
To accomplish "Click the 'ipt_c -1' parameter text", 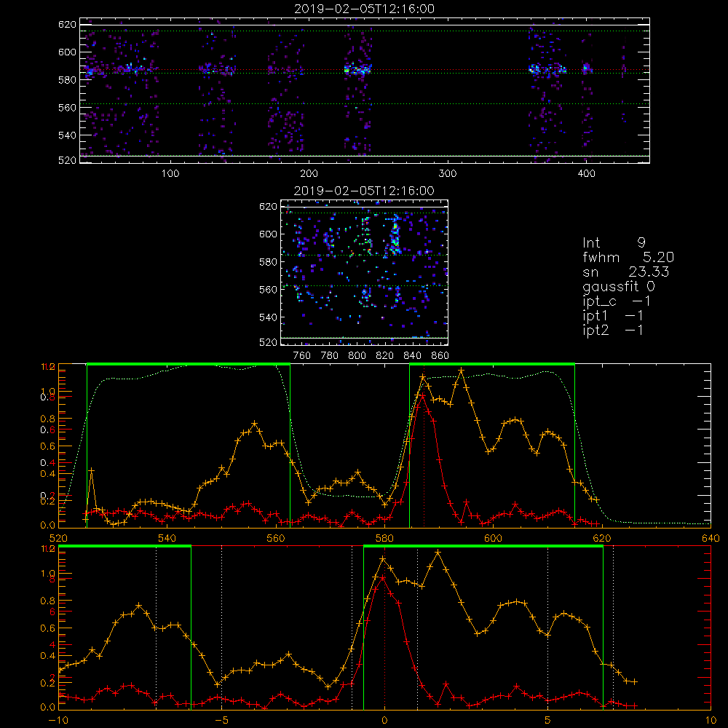I will click(x=617, y=302).
